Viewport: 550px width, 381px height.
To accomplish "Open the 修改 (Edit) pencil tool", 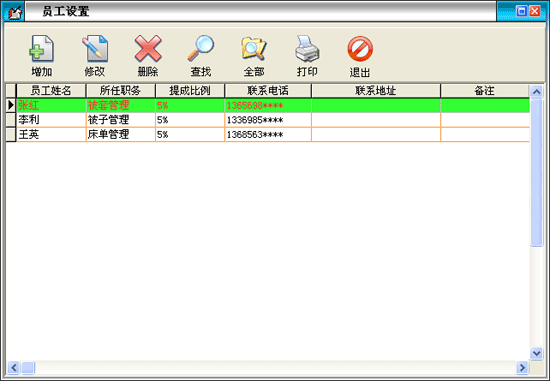I will pos(95,55).
